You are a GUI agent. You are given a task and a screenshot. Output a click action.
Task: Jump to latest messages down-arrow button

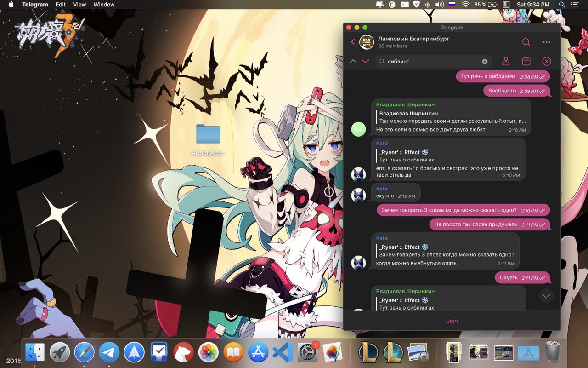coord(546,296)
